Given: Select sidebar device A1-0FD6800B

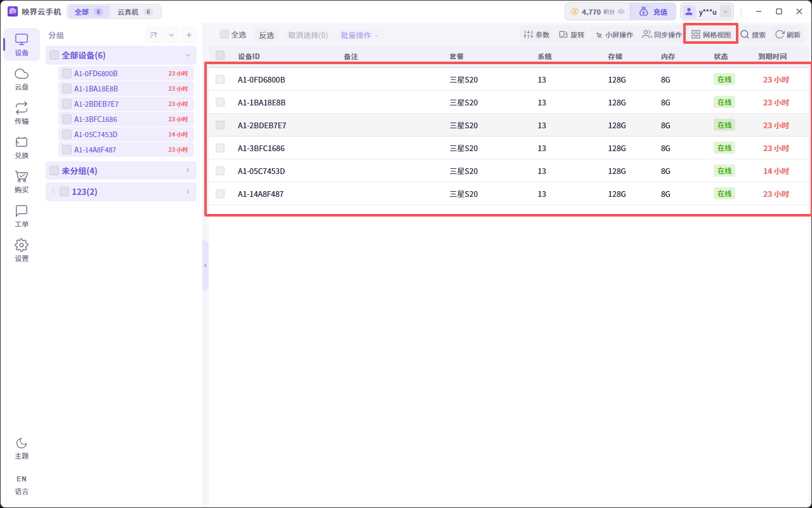Looking at the screenshot, I should click(127, 73).
